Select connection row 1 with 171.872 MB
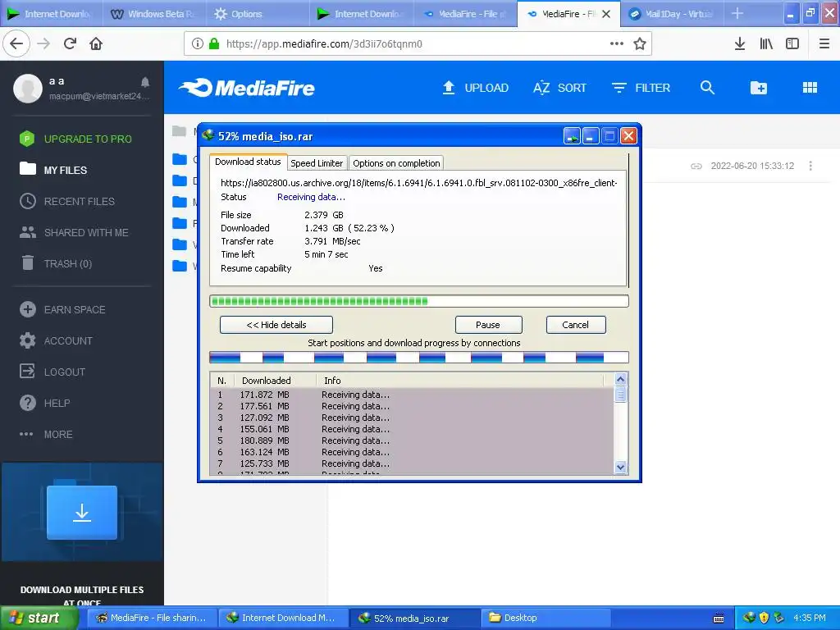The height and width of the screenshot is (630, 840). tap(412, 395)
